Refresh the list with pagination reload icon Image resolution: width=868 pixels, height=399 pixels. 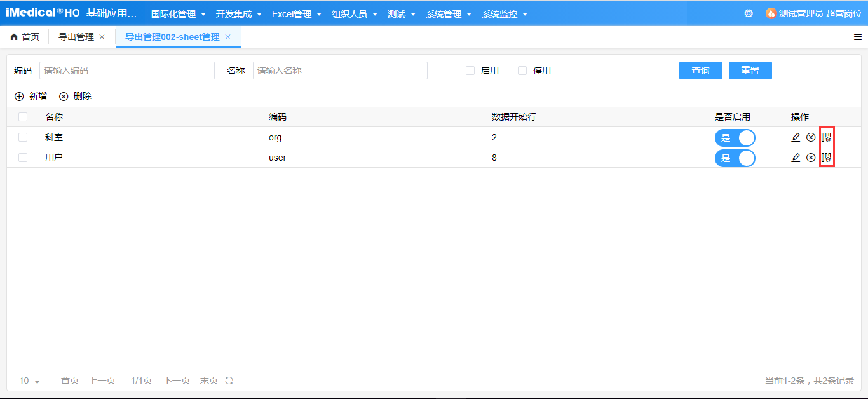click(x=228, y=380)
